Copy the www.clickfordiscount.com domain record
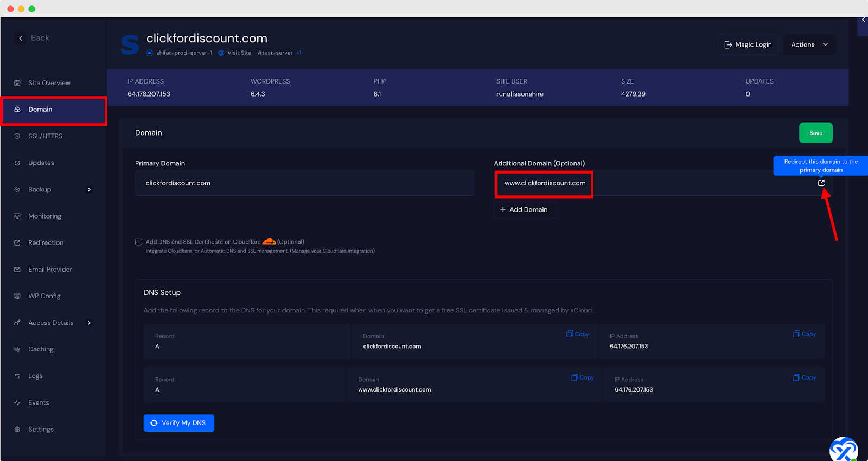Image resolution: width=868 pixels, height=461 pixels. (583, 377)
